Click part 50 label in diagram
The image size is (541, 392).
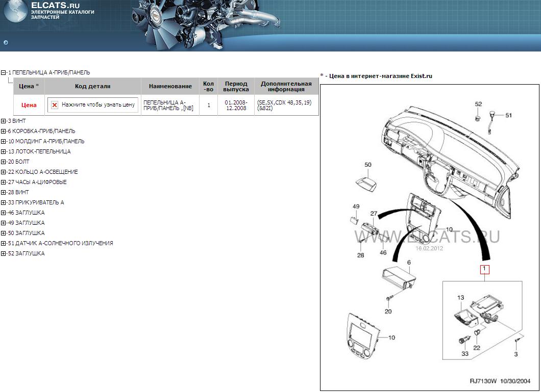368,165
